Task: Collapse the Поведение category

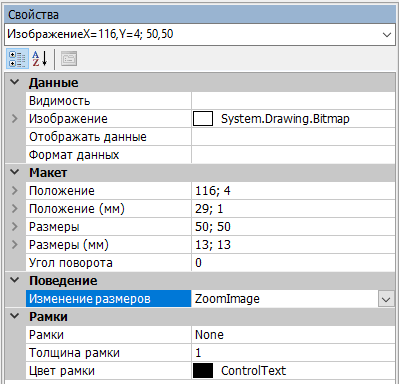Action: pyautogui.click(x=15, y=280)
